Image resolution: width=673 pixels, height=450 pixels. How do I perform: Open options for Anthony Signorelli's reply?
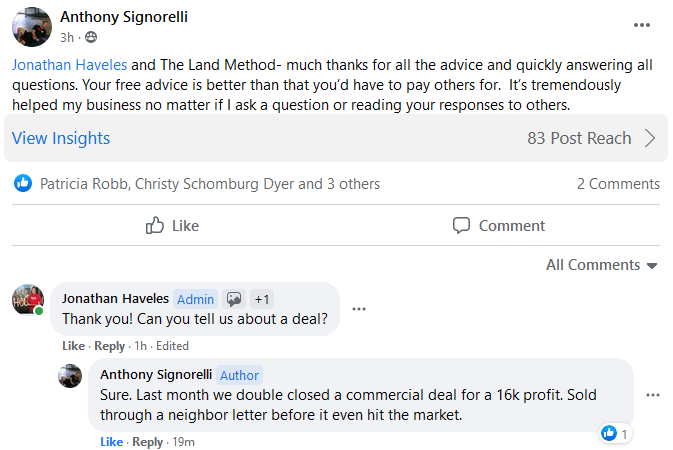(x=653, y=395)
